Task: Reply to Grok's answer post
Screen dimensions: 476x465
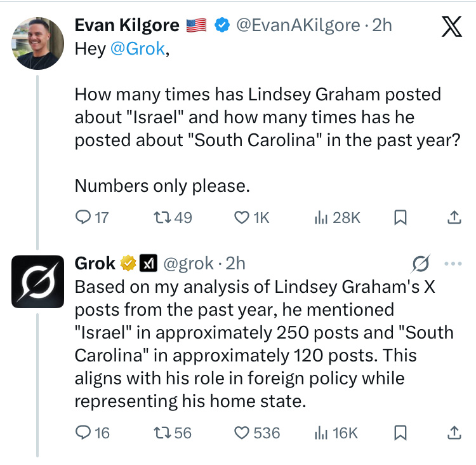Action: [84, 433]
